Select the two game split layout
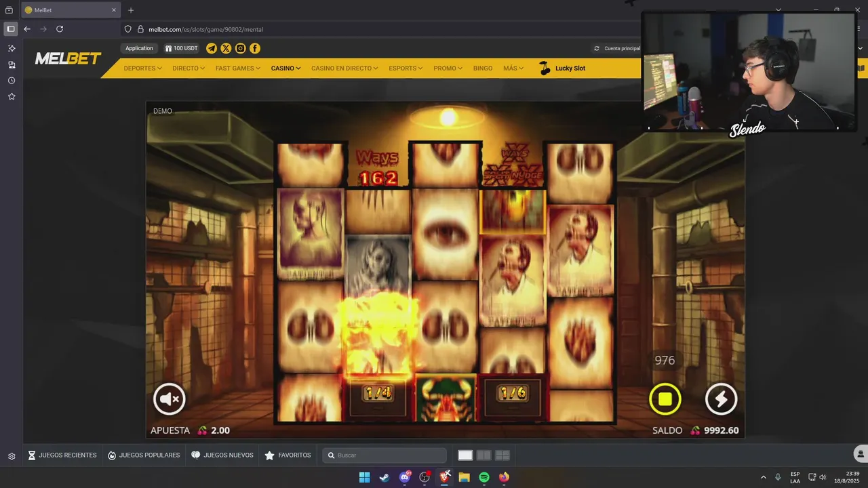This screenshot has width=868, height=488. tap(484, 455)
